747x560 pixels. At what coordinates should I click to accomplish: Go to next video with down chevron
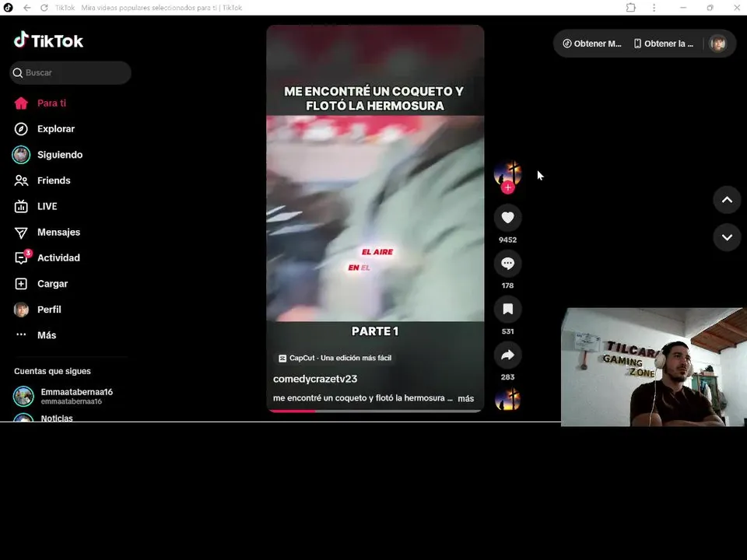click(x=727, y=237)
